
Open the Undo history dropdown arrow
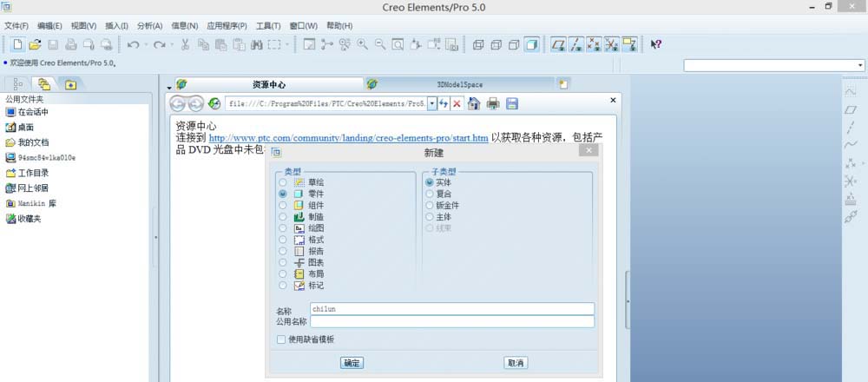click(145, 45)
